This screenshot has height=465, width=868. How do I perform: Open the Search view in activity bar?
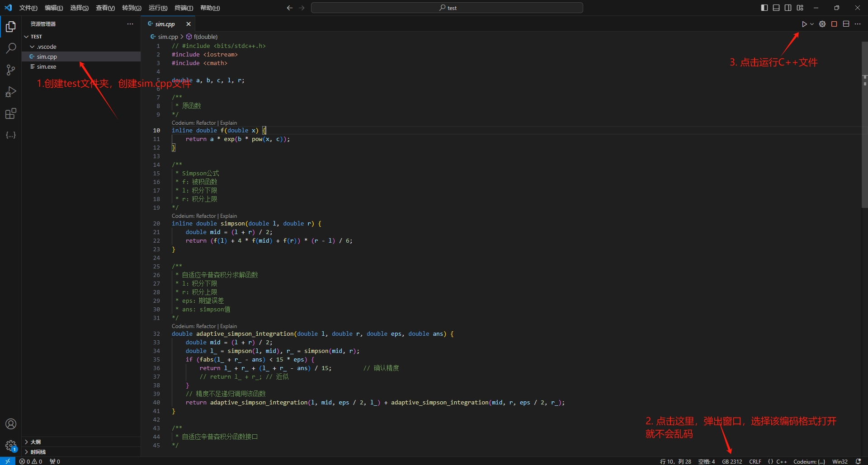[x=11, y=48]
